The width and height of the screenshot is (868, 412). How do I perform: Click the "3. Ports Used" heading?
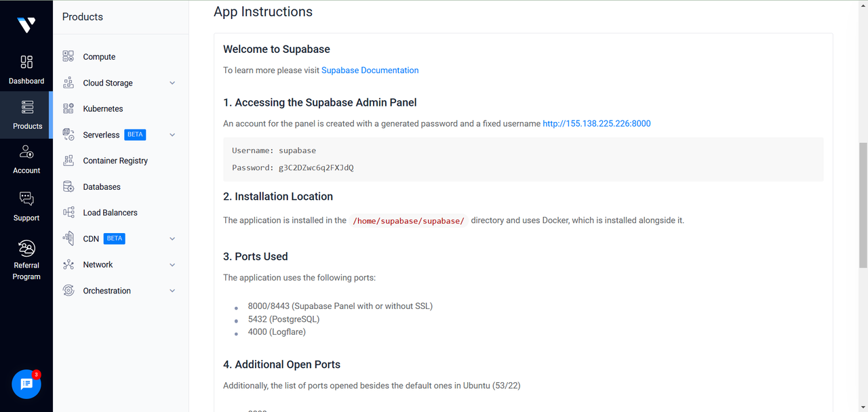coord(256,256)
